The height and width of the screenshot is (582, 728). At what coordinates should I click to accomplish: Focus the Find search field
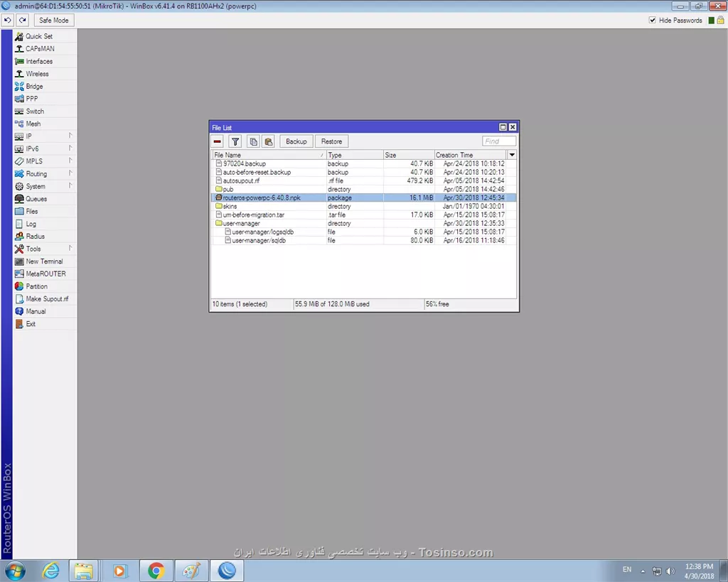click(498, 141)
